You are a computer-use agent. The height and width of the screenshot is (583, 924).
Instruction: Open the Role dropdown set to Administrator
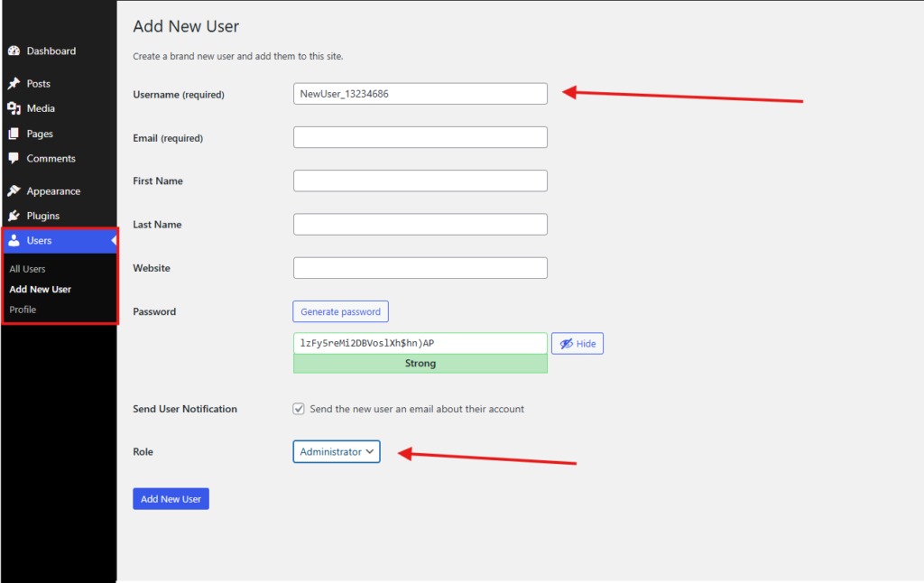337,451
